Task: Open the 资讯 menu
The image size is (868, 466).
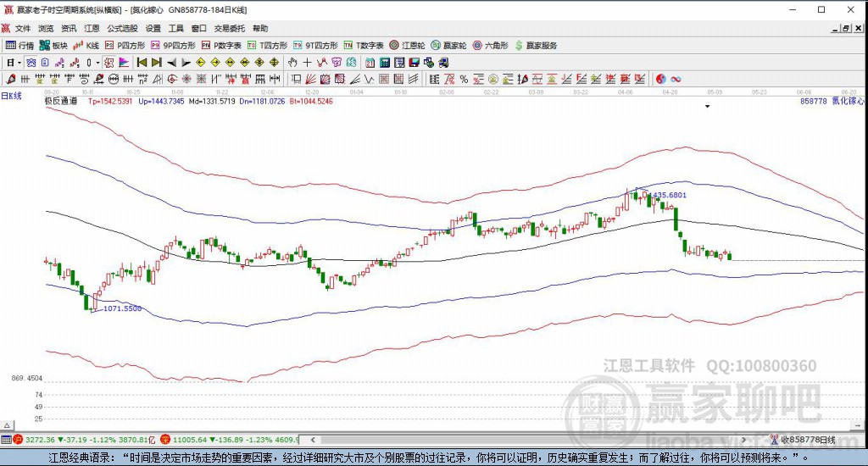Action: 69,28
